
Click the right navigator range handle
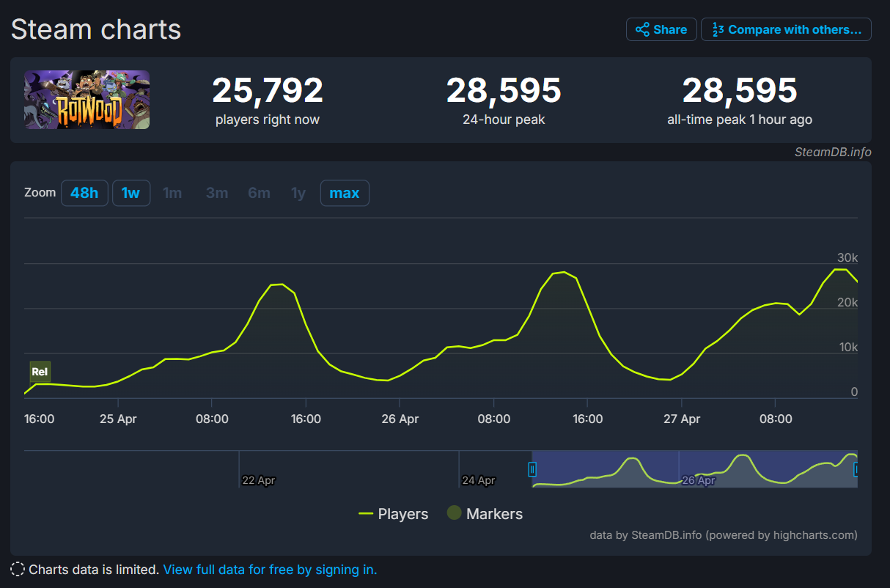856,469
